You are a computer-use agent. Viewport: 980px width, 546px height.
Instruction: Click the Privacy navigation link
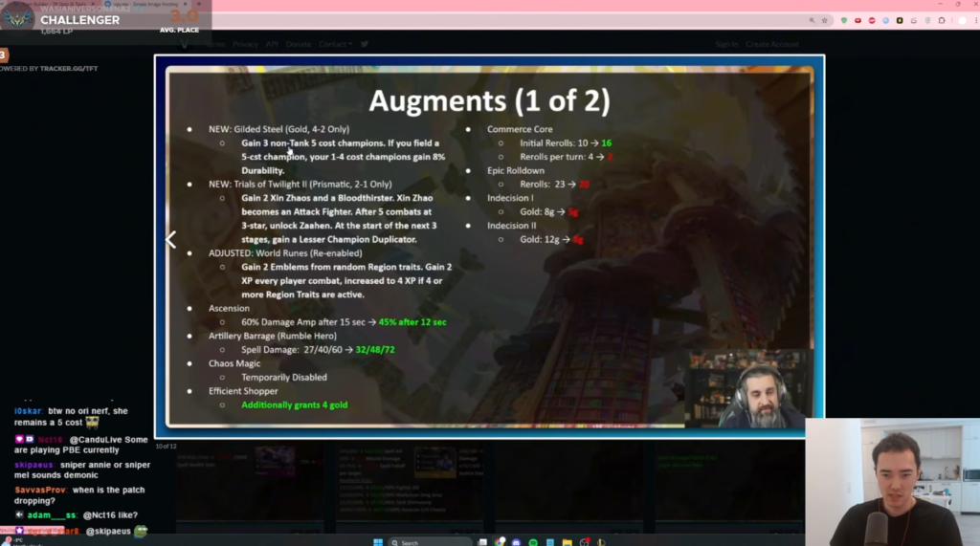pos(245,44)
